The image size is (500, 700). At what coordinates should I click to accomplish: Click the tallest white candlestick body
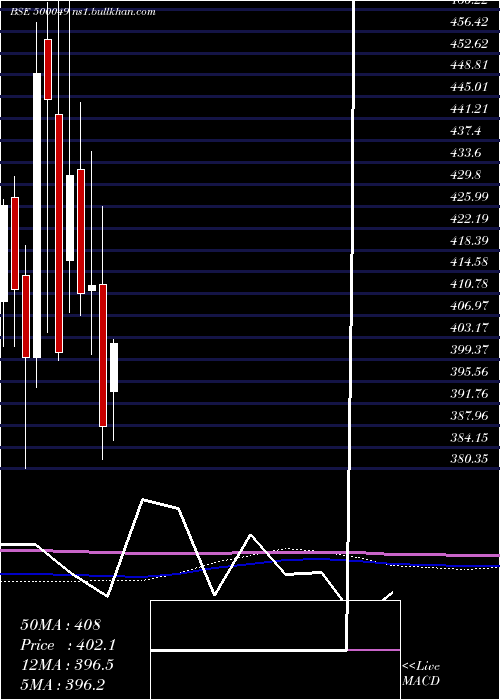pyautogui.click(x=37, y=215)
